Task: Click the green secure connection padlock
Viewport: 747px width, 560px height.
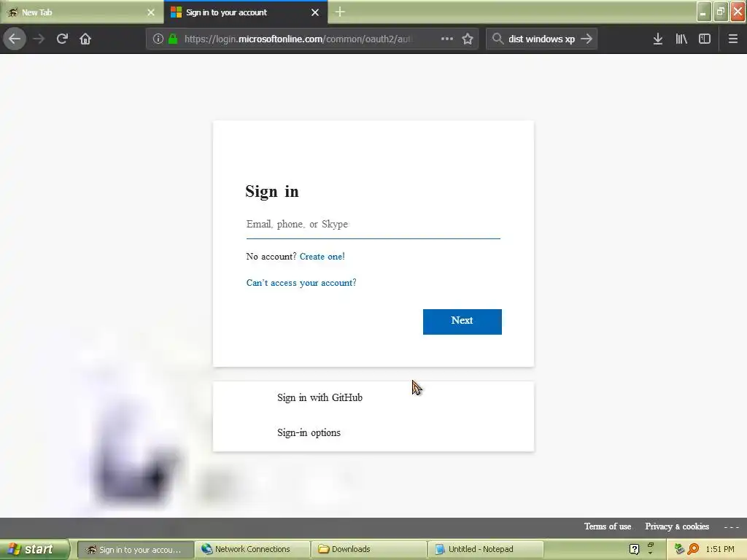Action: [173, 39]
